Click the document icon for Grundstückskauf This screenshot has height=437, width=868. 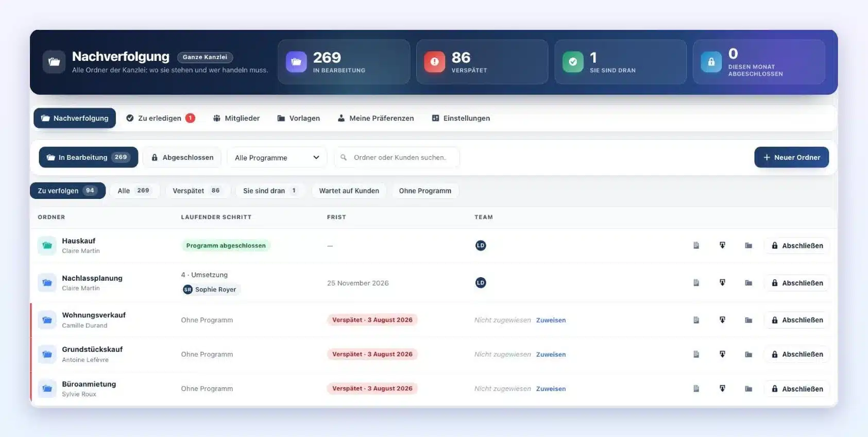pyautogui.click(x=696, y=354)
